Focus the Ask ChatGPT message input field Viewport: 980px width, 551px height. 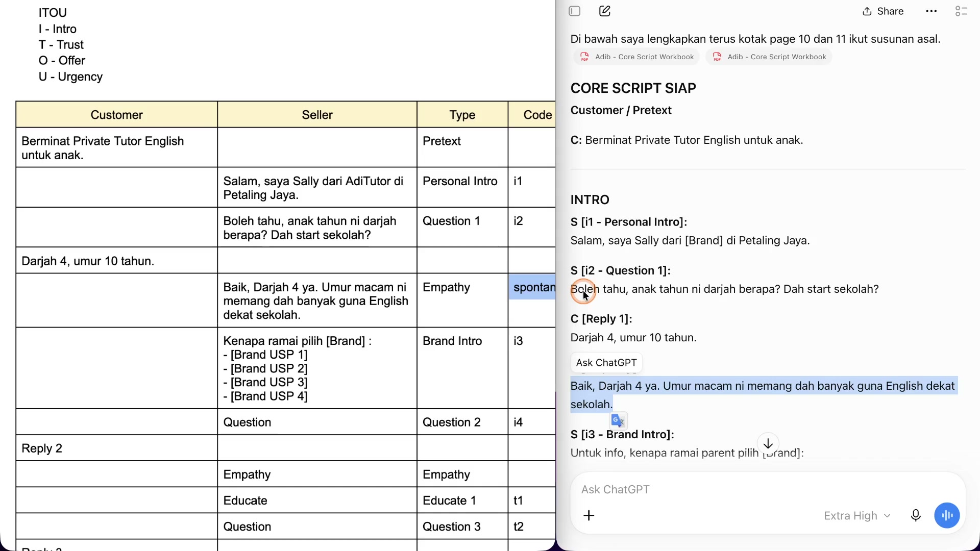(x=768, y=490)
